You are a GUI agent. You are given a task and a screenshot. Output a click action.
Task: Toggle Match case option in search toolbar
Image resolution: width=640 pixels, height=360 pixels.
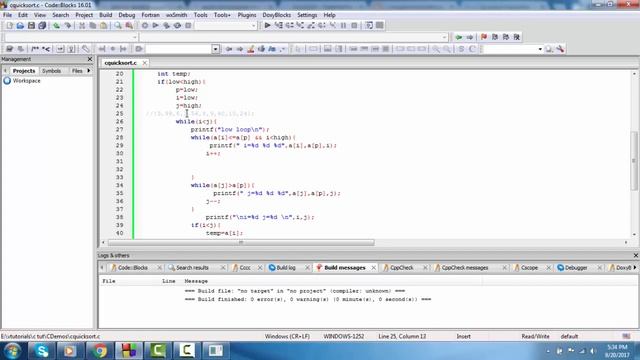(x=272, y=49)
